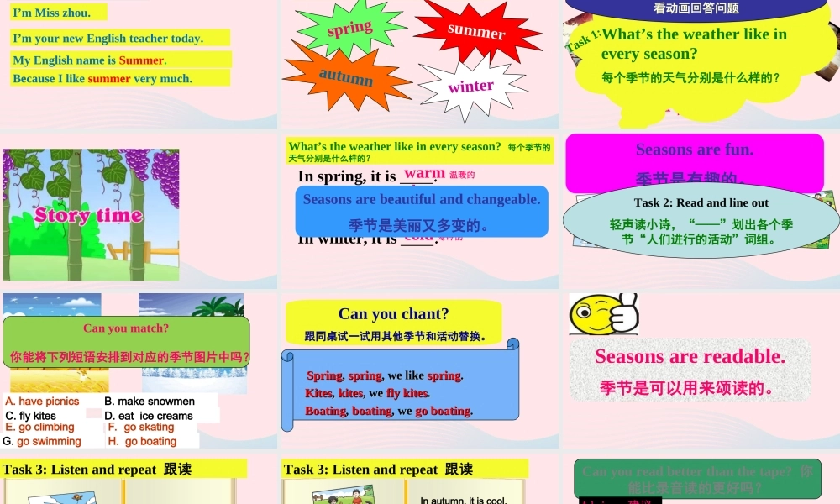This screenshot has height=504, width=840.
Task: Click the line 'In spring, it is warm'
Action: (x=371, y=176)
